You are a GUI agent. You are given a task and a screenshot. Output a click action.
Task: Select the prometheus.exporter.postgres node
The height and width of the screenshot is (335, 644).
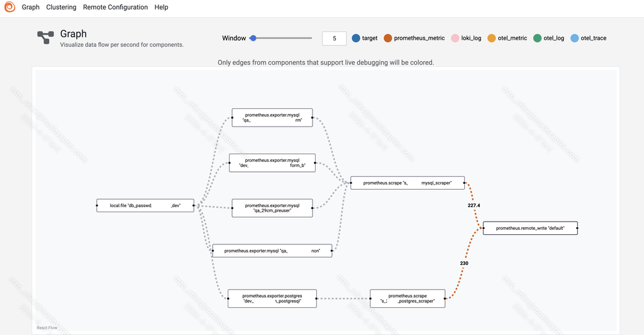[x=272, y=298]
